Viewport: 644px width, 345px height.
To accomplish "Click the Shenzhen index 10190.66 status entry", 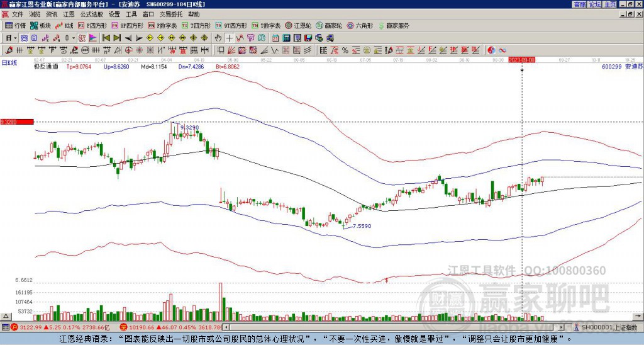I will coord(171,327).
